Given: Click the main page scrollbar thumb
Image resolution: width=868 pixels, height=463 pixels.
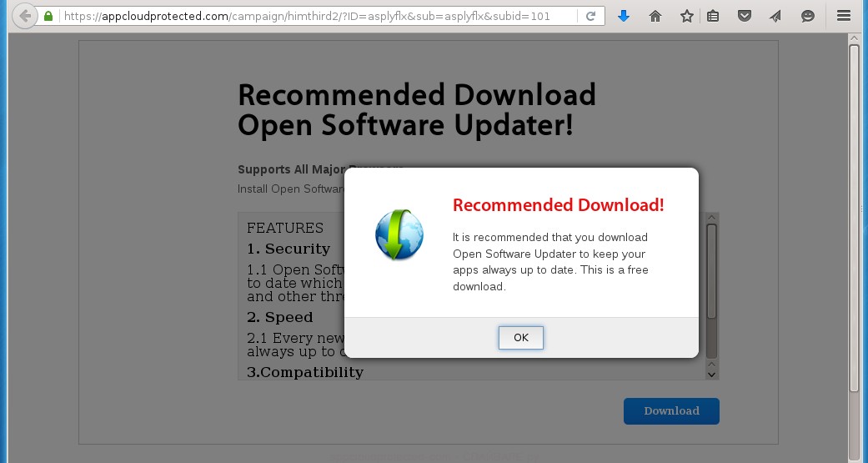Looking at the screenshot, I should click(x=855, y=219).
